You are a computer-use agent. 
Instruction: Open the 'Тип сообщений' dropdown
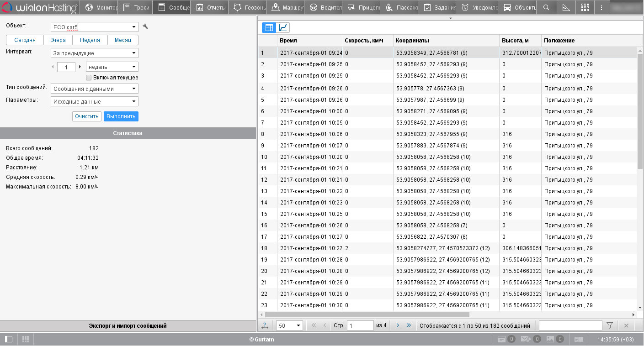point(134,89)
